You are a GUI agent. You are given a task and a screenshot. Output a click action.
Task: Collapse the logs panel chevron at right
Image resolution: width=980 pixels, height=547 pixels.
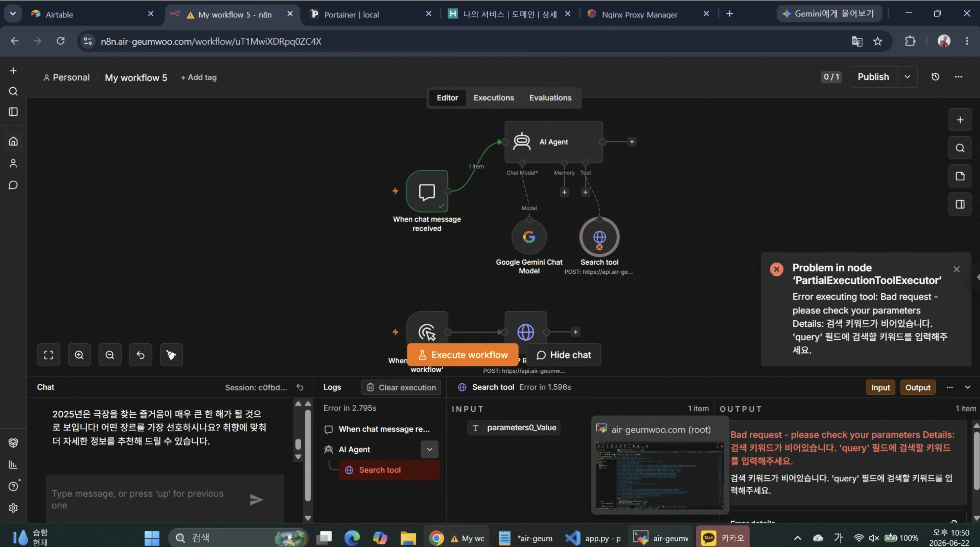[967, 387]
